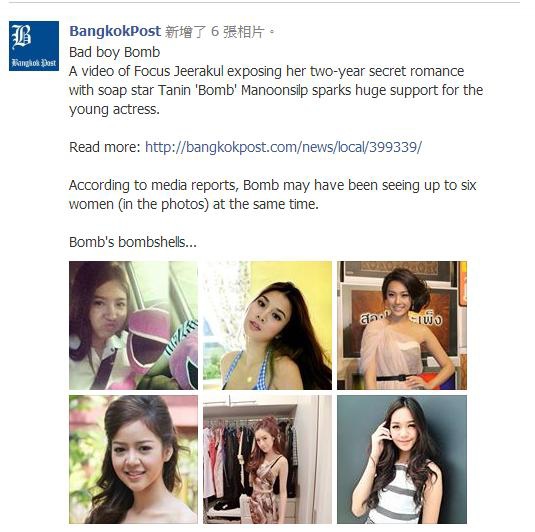
Task: Click the 'Bomb's bombshells...' caption text
Action: pyautogui.click(x=133, y=242)
